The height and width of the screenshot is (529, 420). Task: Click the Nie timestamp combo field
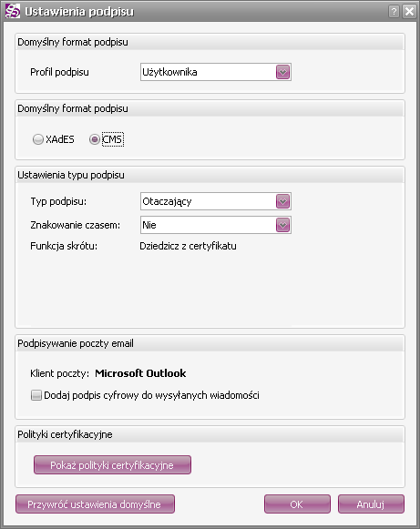point(215,225)
